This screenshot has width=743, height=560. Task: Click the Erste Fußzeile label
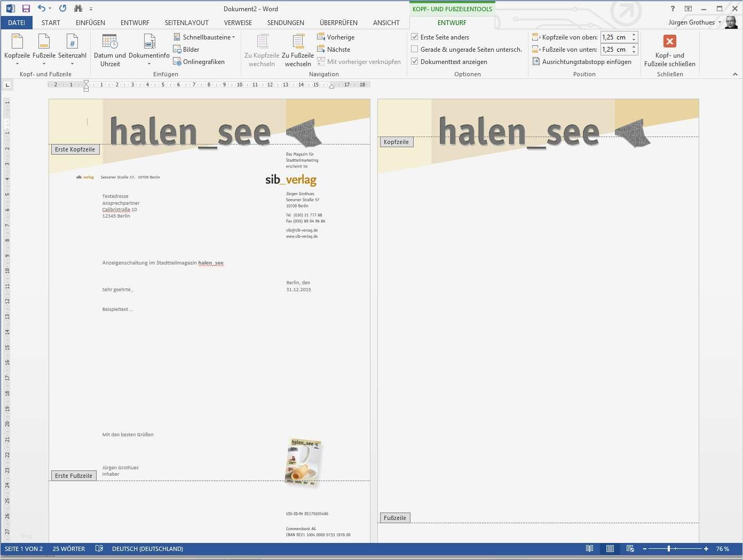[74, 476]
